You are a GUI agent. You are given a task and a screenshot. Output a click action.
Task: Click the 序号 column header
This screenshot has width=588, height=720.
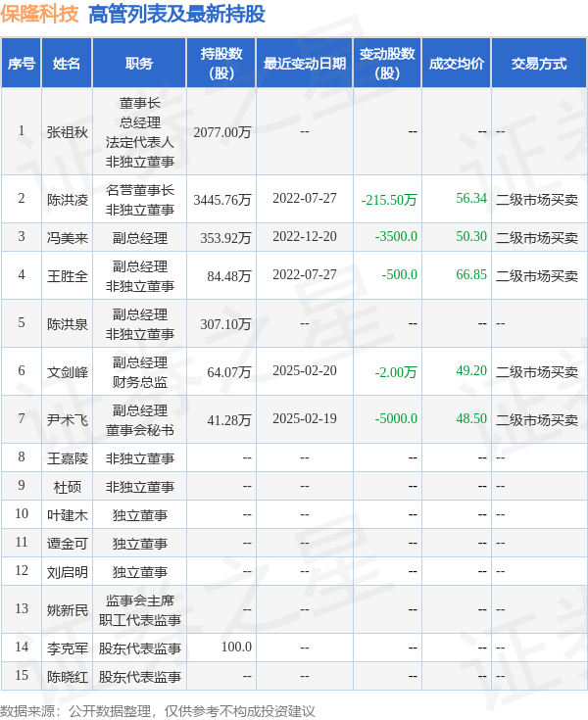[21, 64]
